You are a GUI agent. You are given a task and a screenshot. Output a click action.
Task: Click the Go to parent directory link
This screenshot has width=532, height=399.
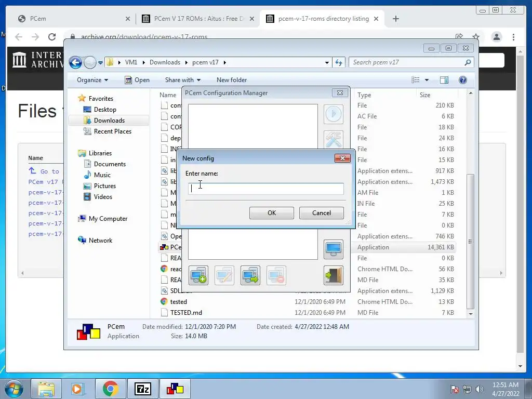pyautogui.click(x=44, y=171)
